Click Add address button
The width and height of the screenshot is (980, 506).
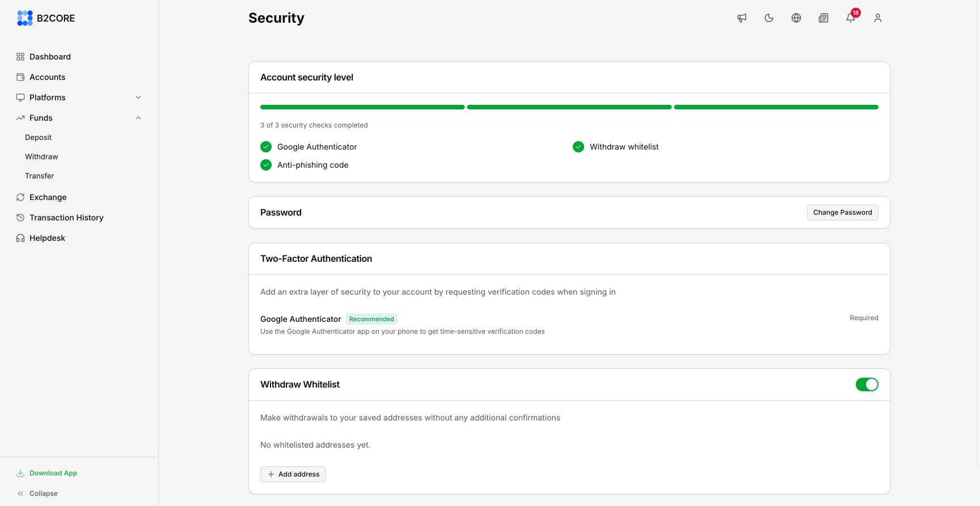tap(293, 474)
